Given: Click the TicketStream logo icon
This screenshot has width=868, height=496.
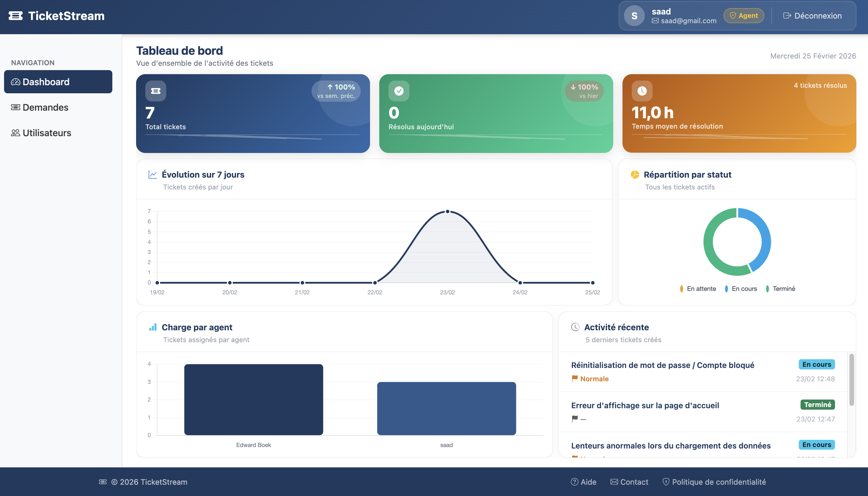Looking at the screenshot, I should tap(16, 15).
